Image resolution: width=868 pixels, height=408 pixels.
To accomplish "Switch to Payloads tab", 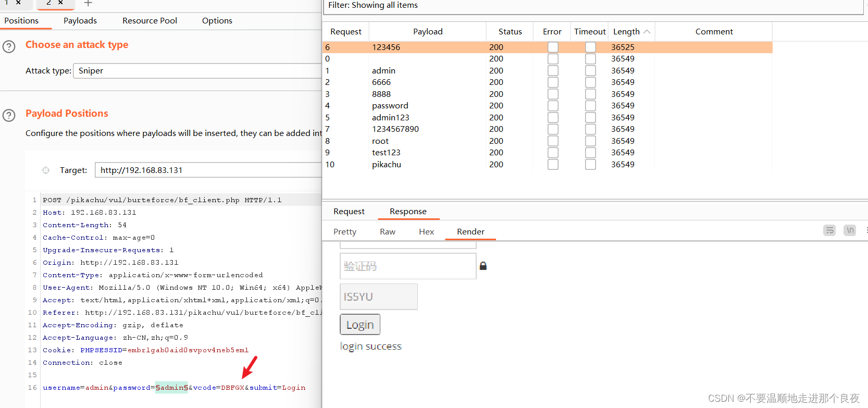I will point(80,21).
